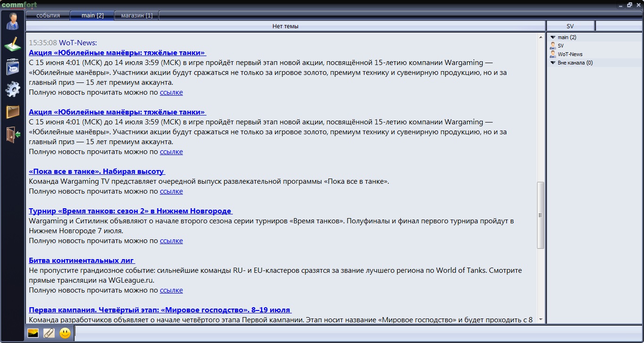Open the message board icon in sidebar
644x343 pixels.
point(13,66)
